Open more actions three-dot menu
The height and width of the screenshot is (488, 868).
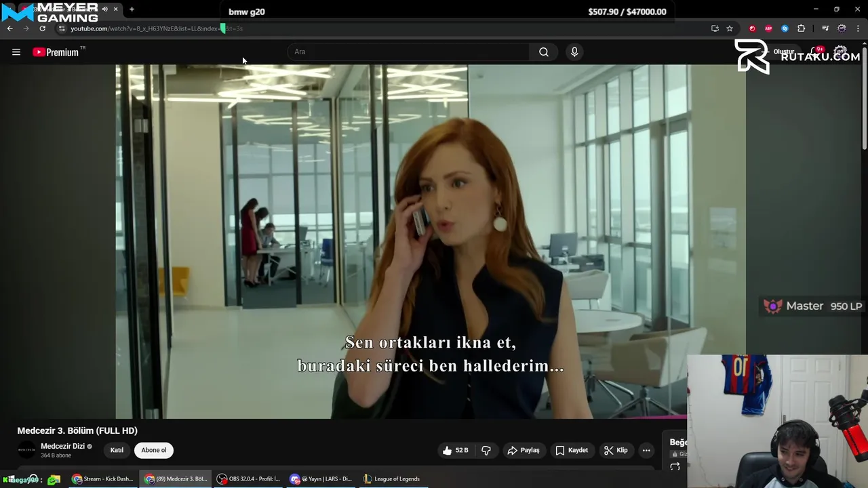[x=646, y=450]
